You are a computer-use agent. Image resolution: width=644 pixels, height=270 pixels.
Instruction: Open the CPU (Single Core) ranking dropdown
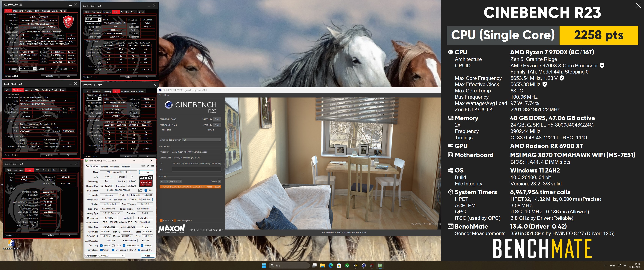click(x=171, y=181)
